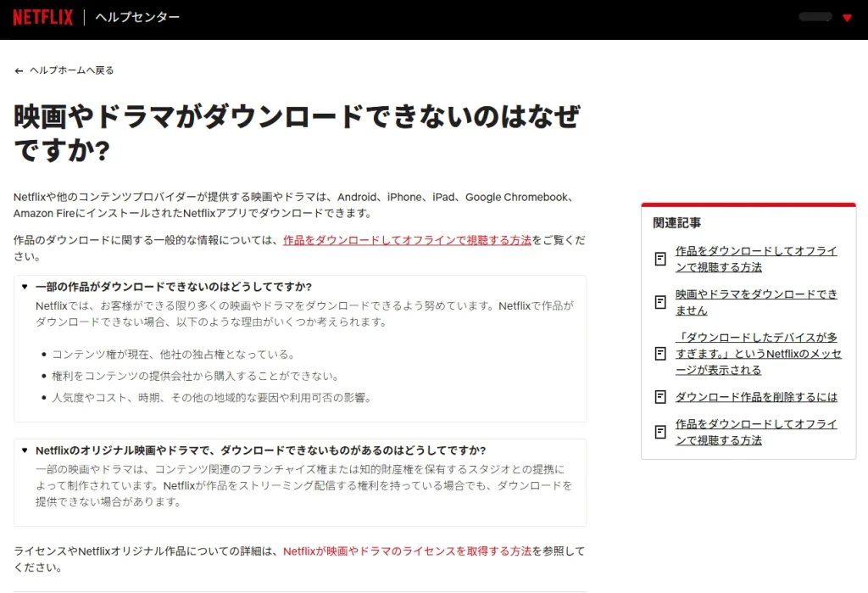This screenshot has width=868, height=593.
Task: Open related article 映画やドラマをダウンロードできません
Action: [756, 302]
